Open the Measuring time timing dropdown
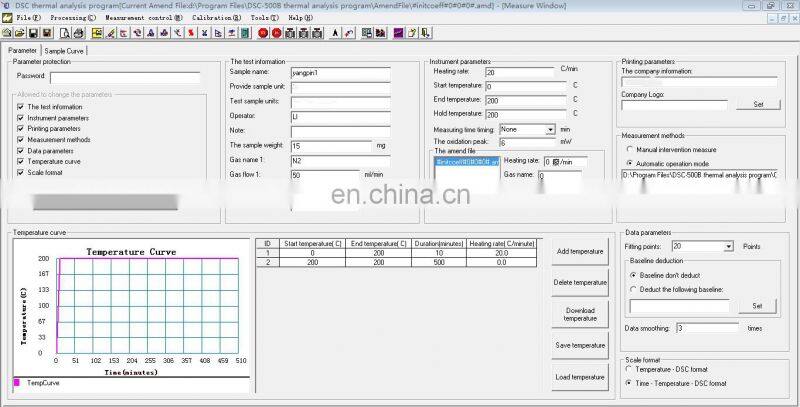This screenshot has height=407, width=800. [x=550, y=129]
